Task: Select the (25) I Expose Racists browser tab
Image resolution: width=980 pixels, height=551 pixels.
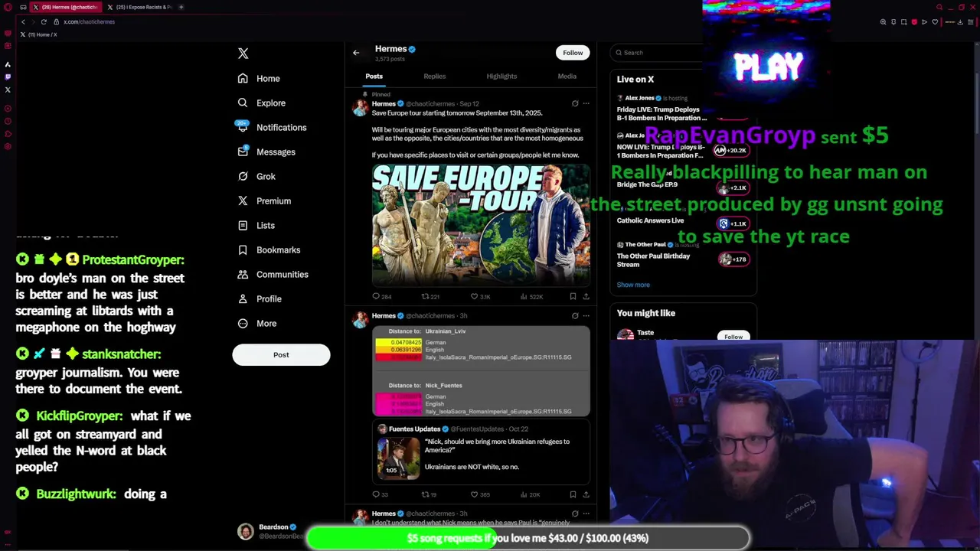Action: point(140,7)
